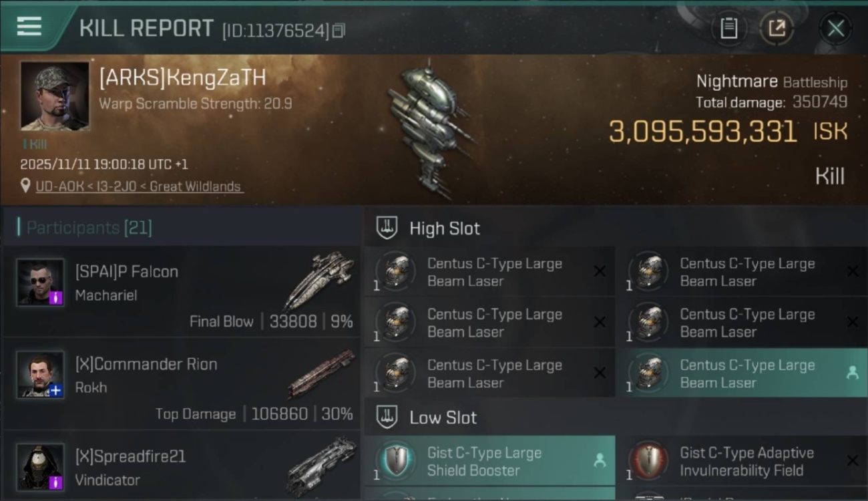View the KengZaTH pilot portrait

tap(54, 96)
